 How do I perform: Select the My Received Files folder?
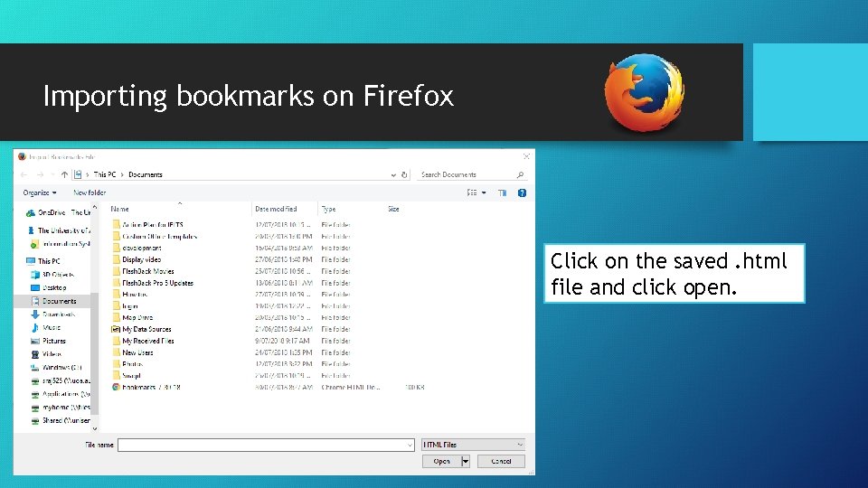(147, 341)
